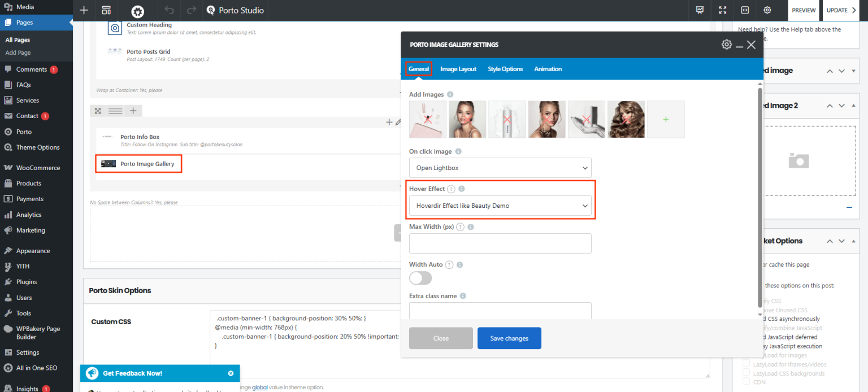Image resolution: width=868 pixels, height=392 pixels.
Task: Click the Save changes button
Action: coord(509,338)
